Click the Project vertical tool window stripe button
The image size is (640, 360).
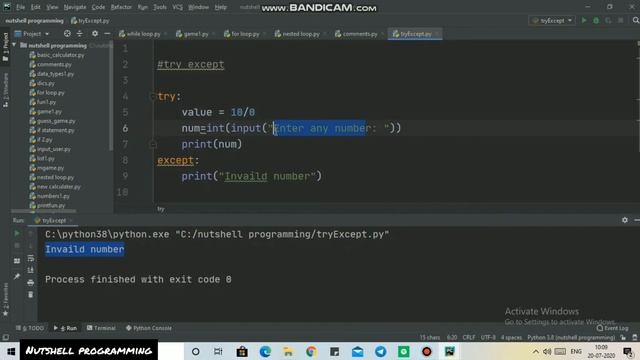[x=5, y=47]
